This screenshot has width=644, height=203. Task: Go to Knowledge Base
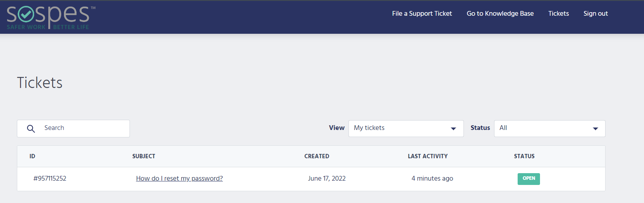[500, 13]
